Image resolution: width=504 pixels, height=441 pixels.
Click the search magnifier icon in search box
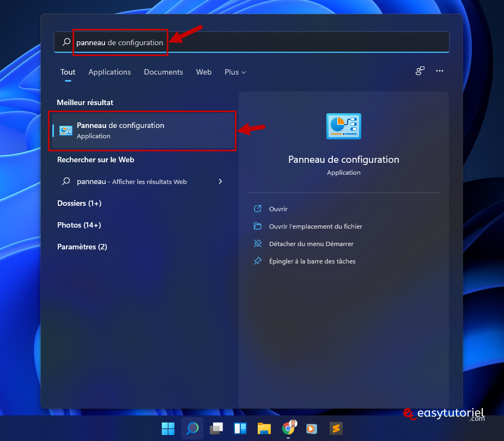[x=66, y=42]
